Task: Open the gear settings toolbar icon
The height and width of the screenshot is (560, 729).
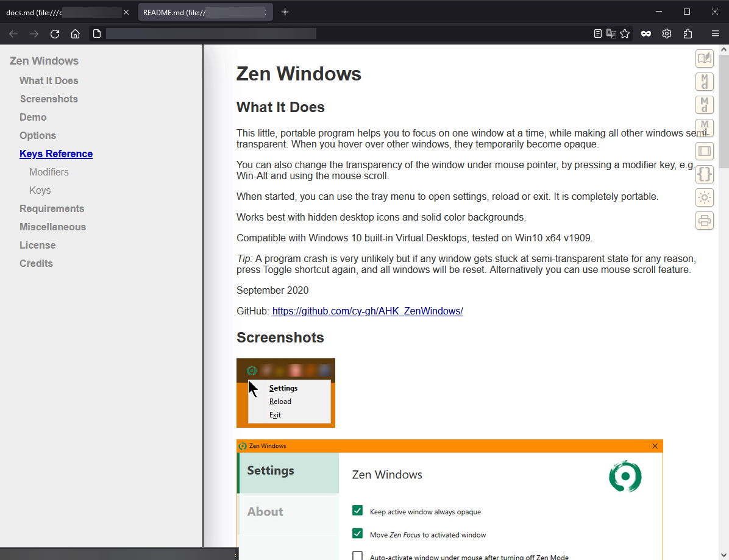Action: (667, 34)
